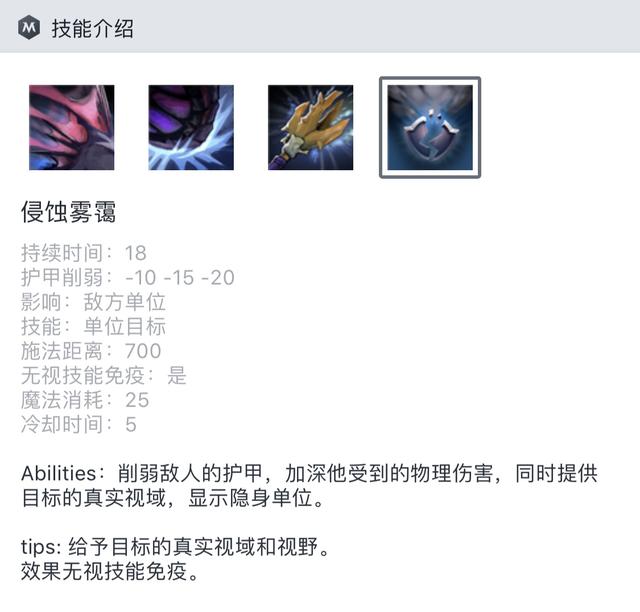This screenshot has height=612, width=640.
Task: Click the line 目标的真实视域，显示隐身单位
Action: point(173,498)
